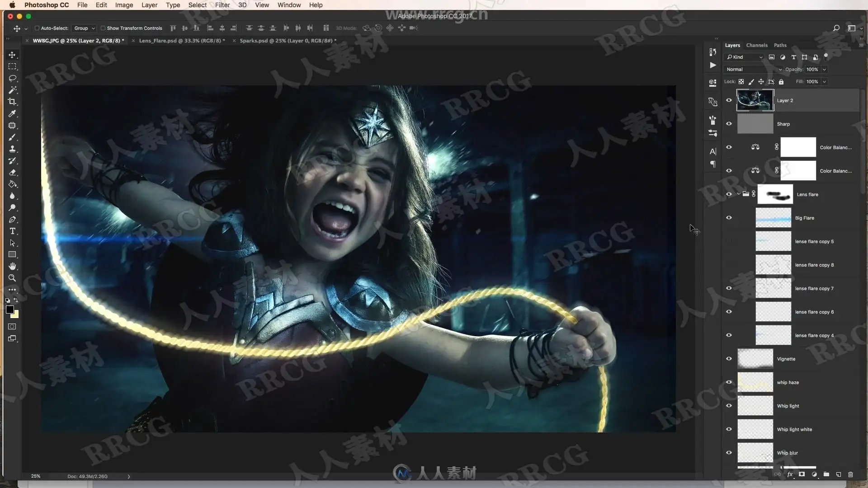Switch to the Channels tab

click(x=756, y=45)
